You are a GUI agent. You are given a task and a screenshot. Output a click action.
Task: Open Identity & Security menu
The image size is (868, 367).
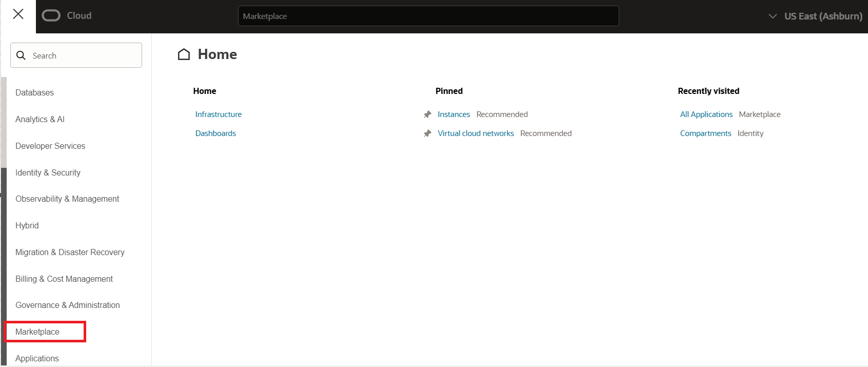(48, 172)
